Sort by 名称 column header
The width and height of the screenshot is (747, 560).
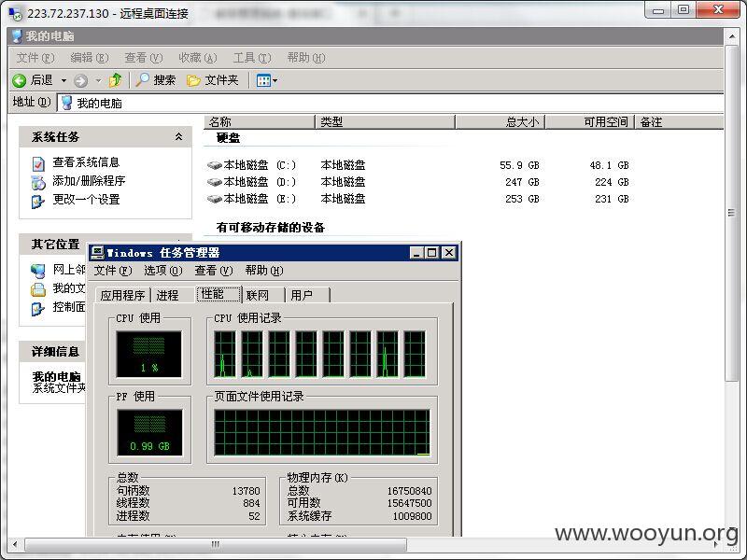coord(260,122)
